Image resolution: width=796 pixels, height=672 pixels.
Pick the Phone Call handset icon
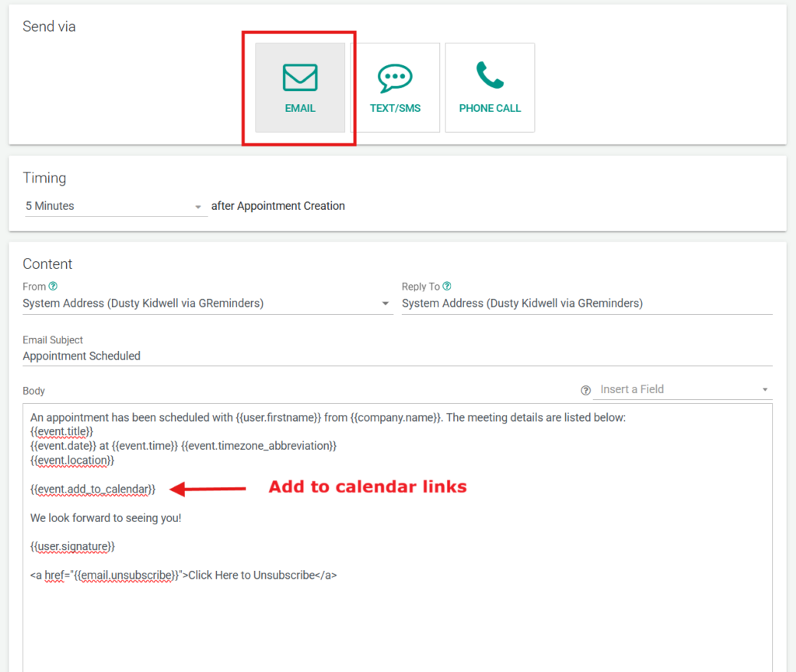(490, 75)
